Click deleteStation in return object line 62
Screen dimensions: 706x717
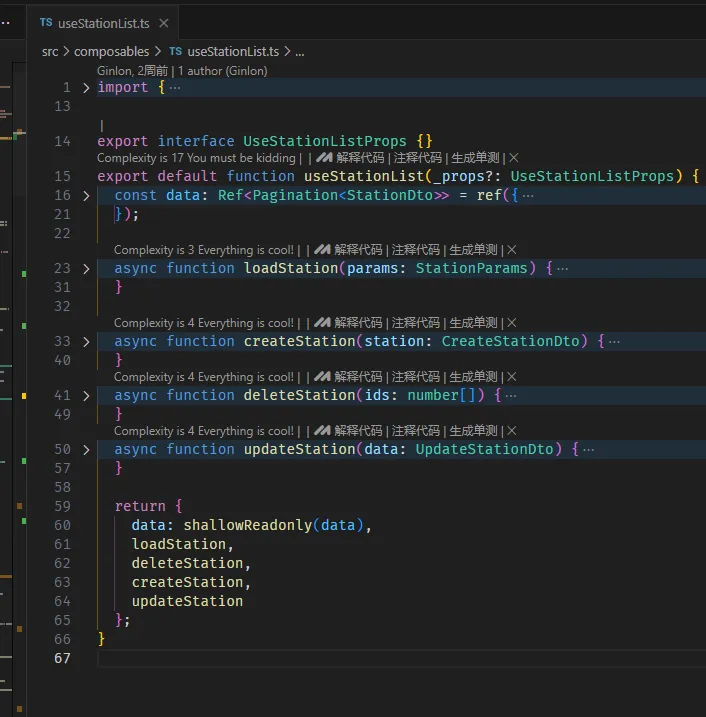pos(187,563)
